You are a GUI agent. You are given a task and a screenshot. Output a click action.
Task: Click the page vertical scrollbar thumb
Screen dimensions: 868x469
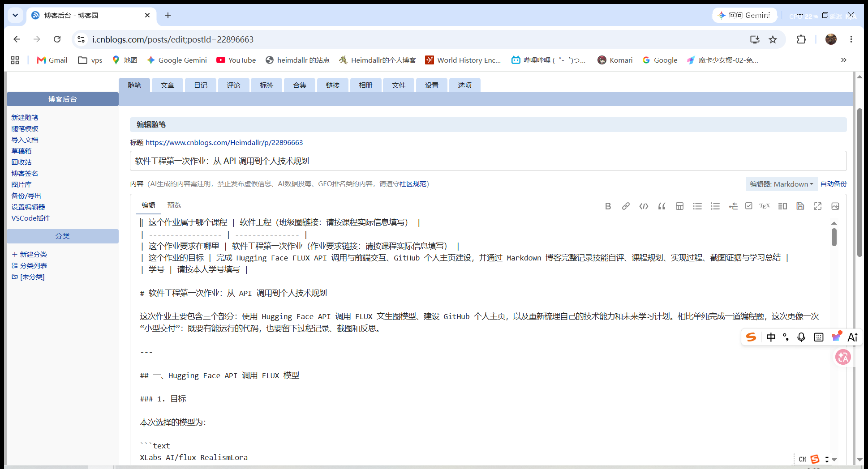tap(859, 182)
